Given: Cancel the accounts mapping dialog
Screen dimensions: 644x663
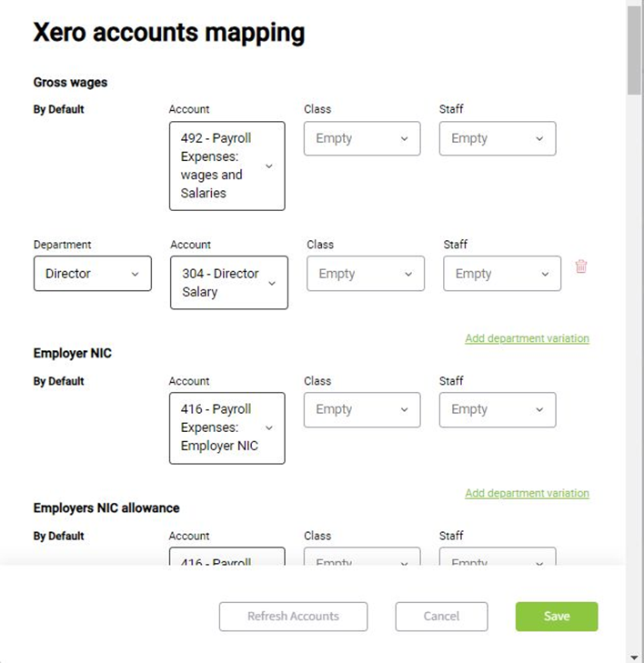Looking at the screenshot, I should tap(441, 617).
